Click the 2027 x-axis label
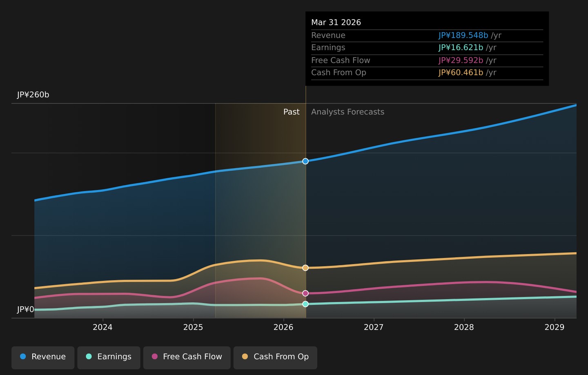588x375 pixels. click(374, 327)
